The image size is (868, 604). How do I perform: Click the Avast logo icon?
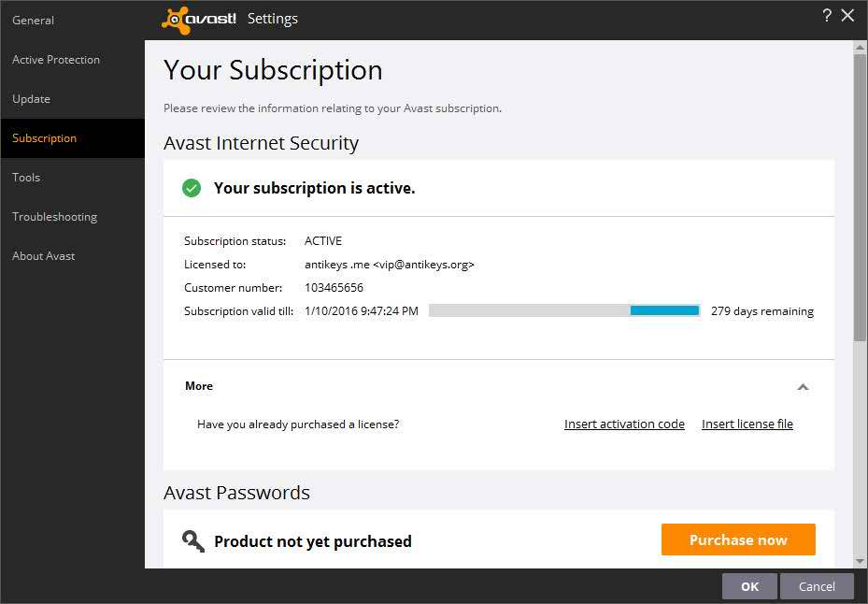click(199, 20)
